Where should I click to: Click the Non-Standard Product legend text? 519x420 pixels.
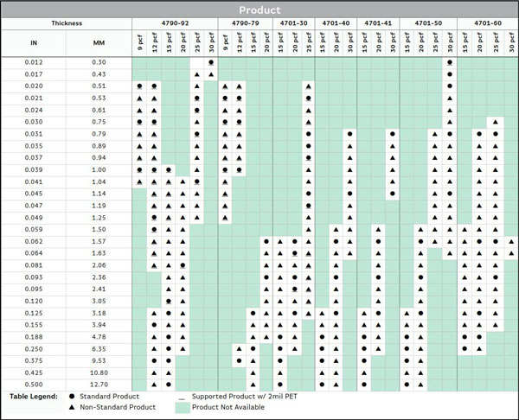click(x=118, y=407)
